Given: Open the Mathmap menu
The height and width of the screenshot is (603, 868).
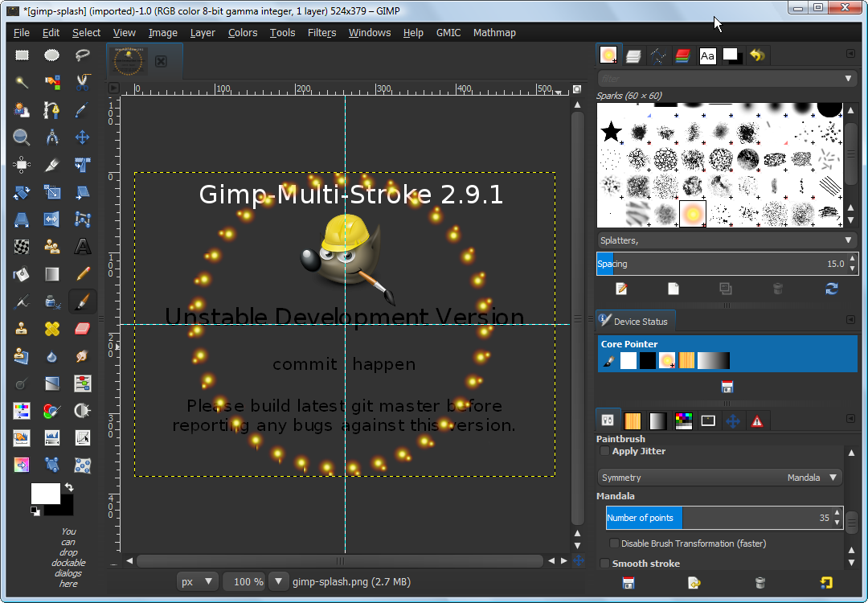Looking at the screenshot, I should pyautogui.click(x=494, y=33).
